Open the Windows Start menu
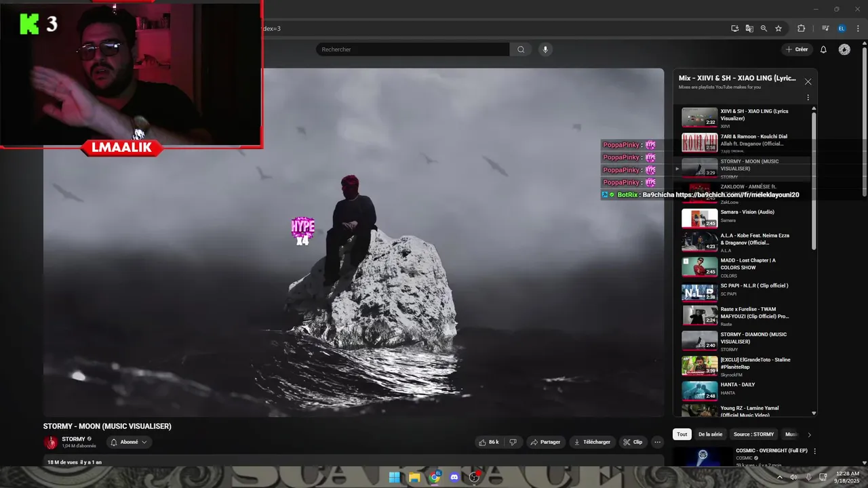 [394, 477]
